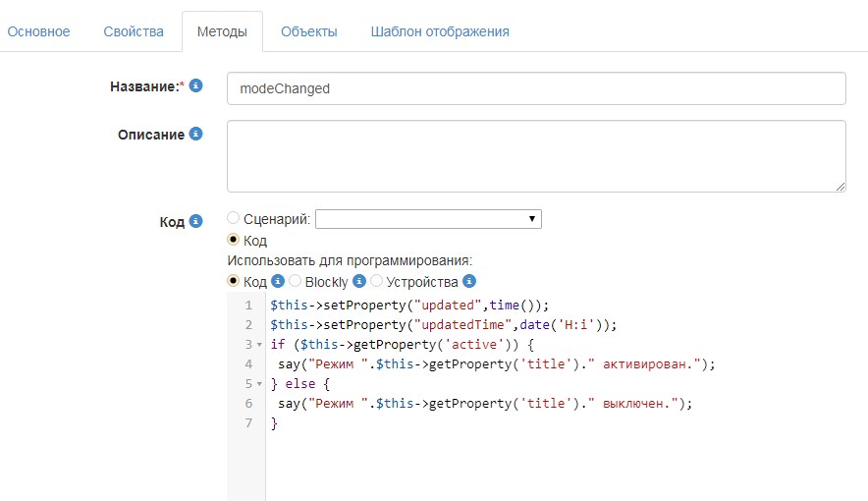Select the Код radio button under Сценарий
Image resolution: width=868 pixels, height=501 pixels.
click(x=233, y=240)
